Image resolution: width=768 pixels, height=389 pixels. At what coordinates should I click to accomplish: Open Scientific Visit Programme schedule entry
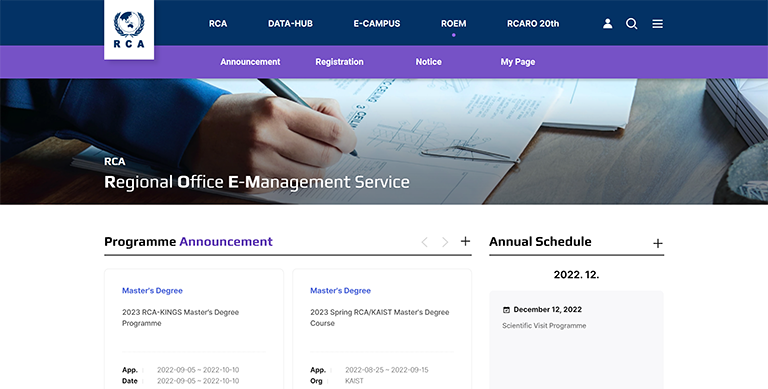pyautogui.click(x=544, y=325)
